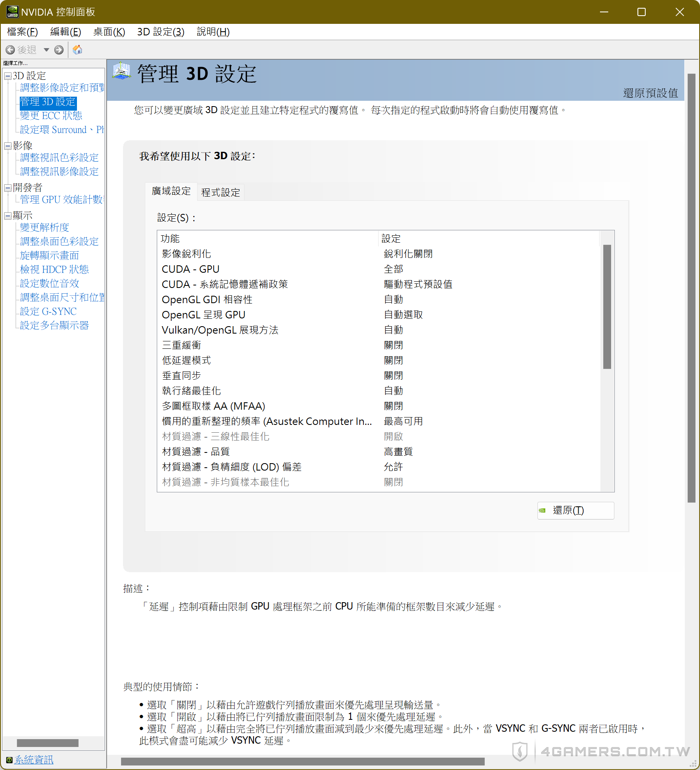The height and width of the screenshot is (770, 700).
Task: Select the CUDA - GPU setting row
Action: [379, 269]
